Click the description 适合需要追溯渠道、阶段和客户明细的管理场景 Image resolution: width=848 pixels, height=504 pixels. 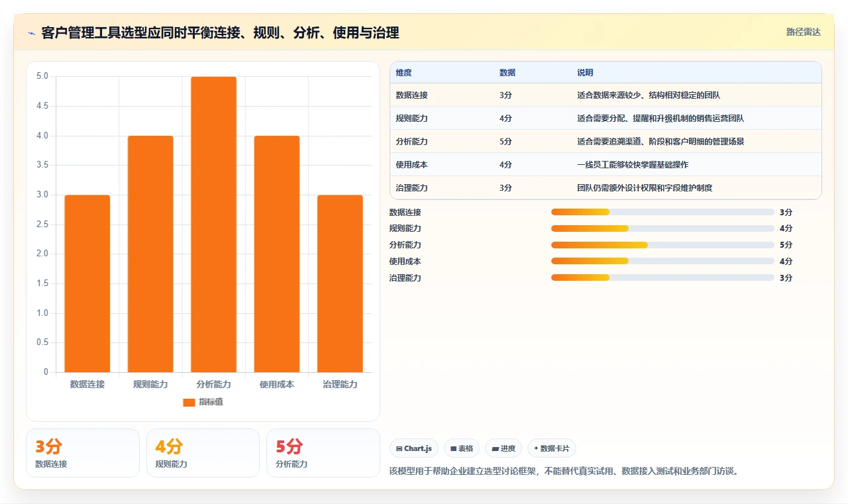click(661, 142)
